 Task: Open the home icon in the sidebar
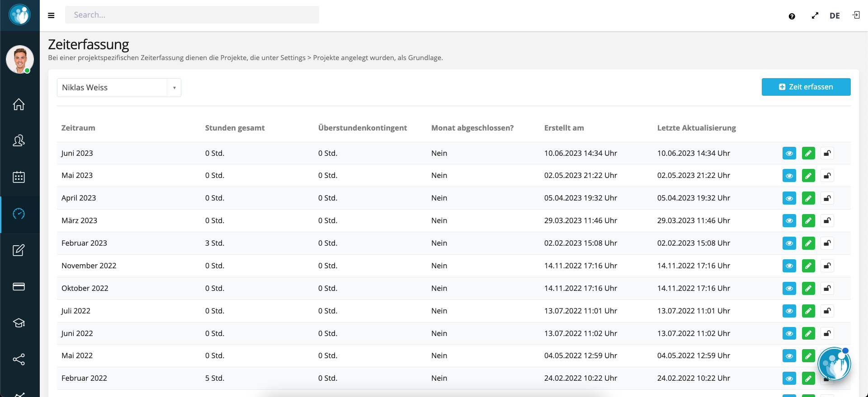point(19,104)
